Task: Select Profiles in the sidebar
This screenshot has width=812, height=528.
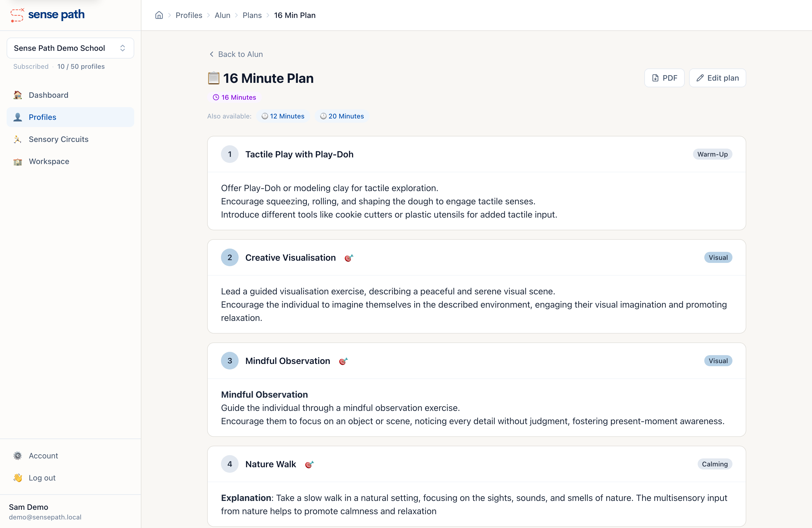Action: 70,117
